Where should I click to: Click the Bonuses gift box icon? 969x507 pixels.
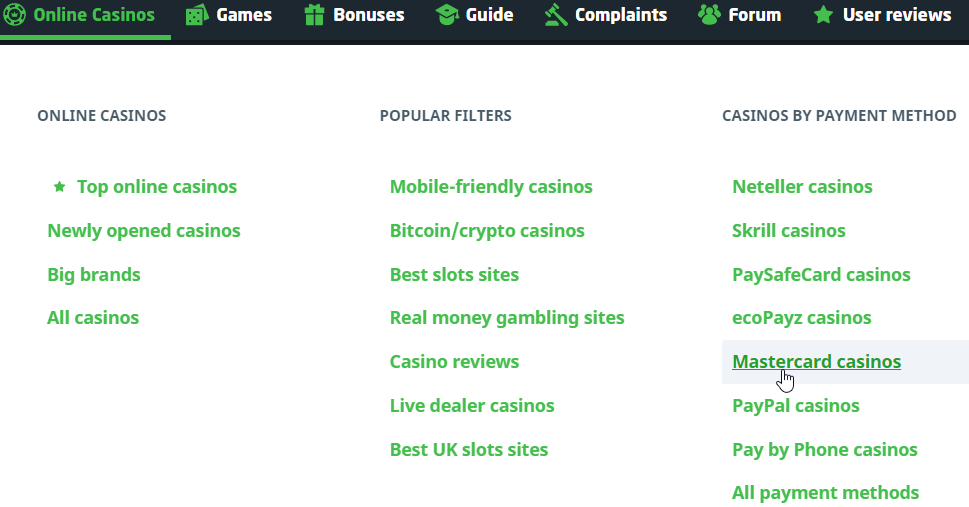tap(315, 15)
